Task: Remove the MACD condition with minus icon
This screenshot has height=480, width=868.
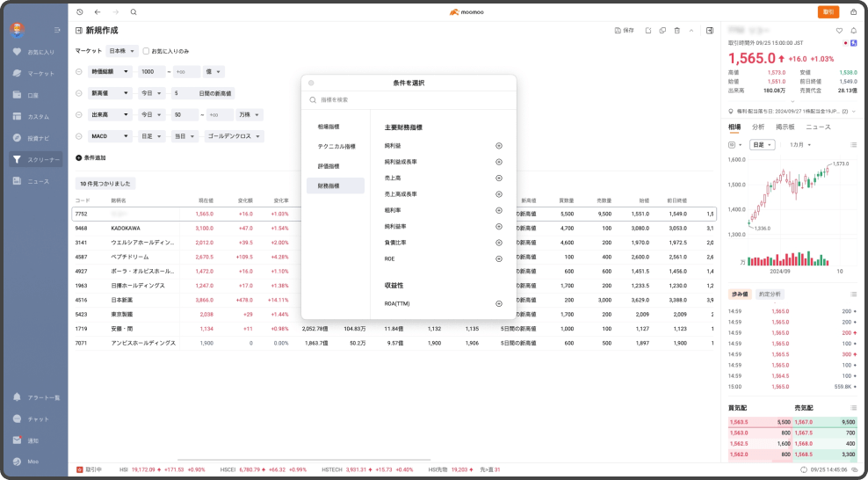Action: coord(79,136)
